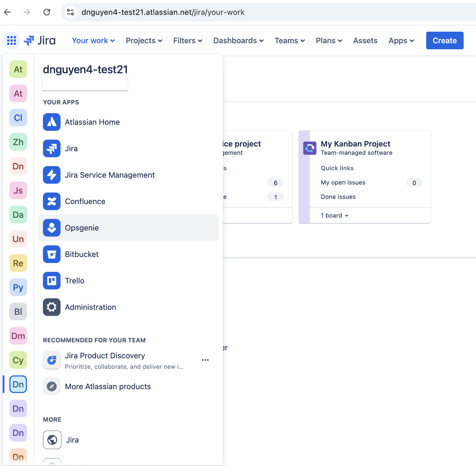
Task: Launch the Jira Service Management icon
Action: click(52, 175)
